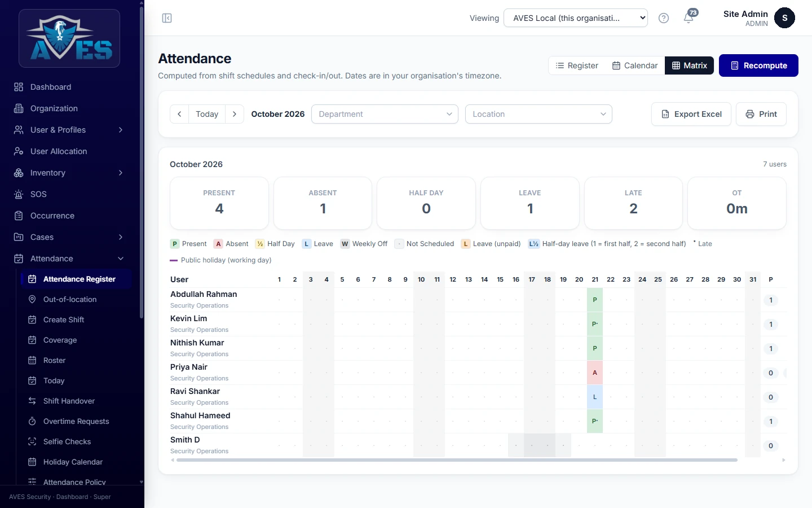Viewport: 812px width, 508px height.
Task: Go to previous month arrow
Action: pyautogui.click(x=179, y=114)
